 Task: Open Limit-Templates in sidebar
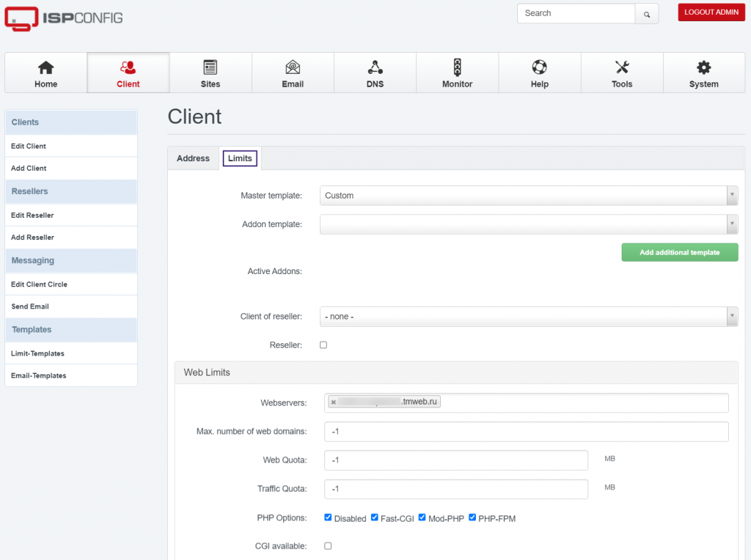[x=71, y=353]
